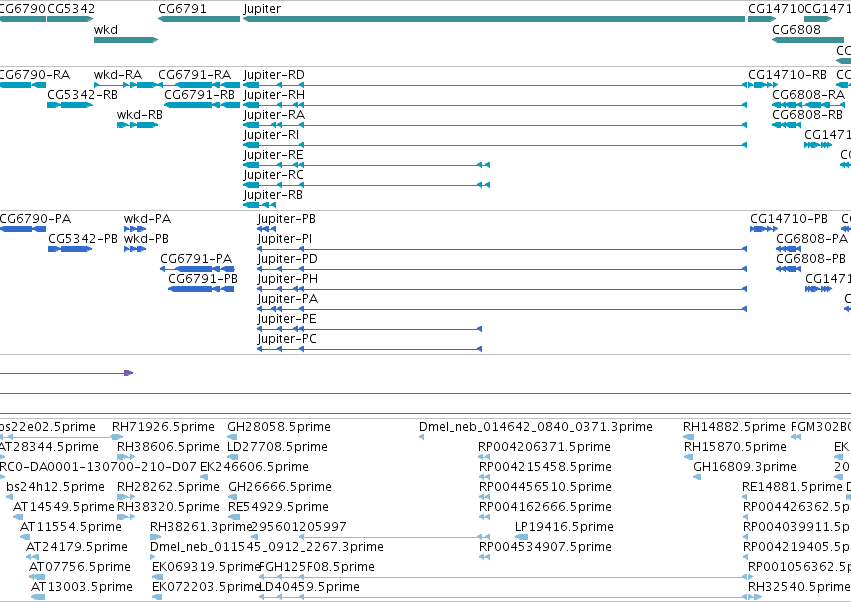Click the Jupiter gene label
The height and width of the screenshot is (602, 851).
[x=262, y=9]
